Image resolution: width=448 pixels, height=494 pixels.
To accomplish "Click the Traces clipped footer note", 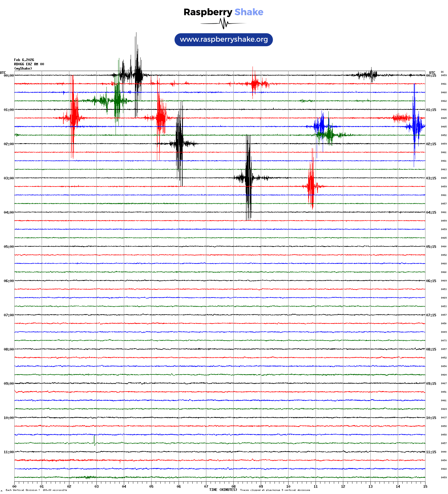I will [x=275, y=490].
